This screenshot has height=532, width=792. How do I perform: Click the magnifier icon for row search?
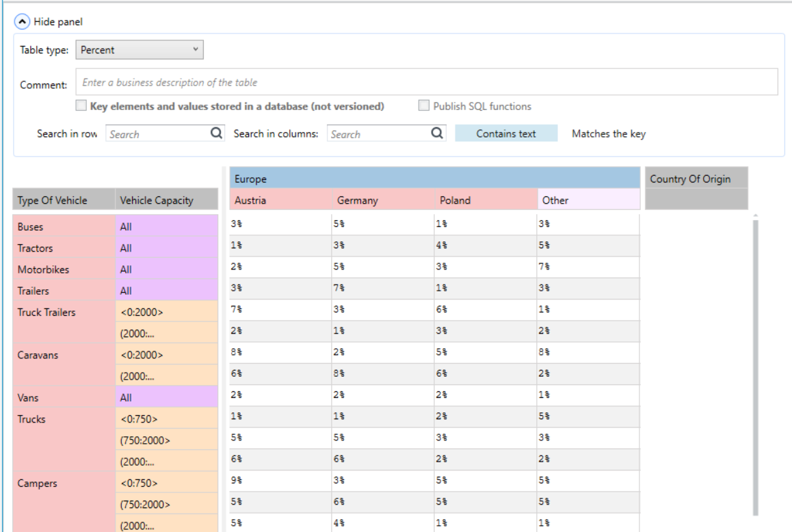point(216,133)
